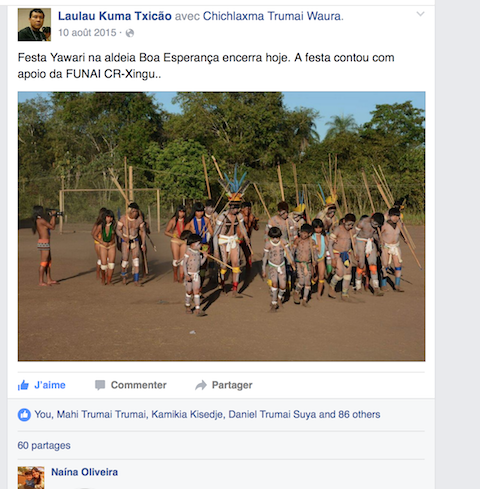Toggle the J'aime like button
Screen dimensions: 480x489
click(x=42, y=385)
